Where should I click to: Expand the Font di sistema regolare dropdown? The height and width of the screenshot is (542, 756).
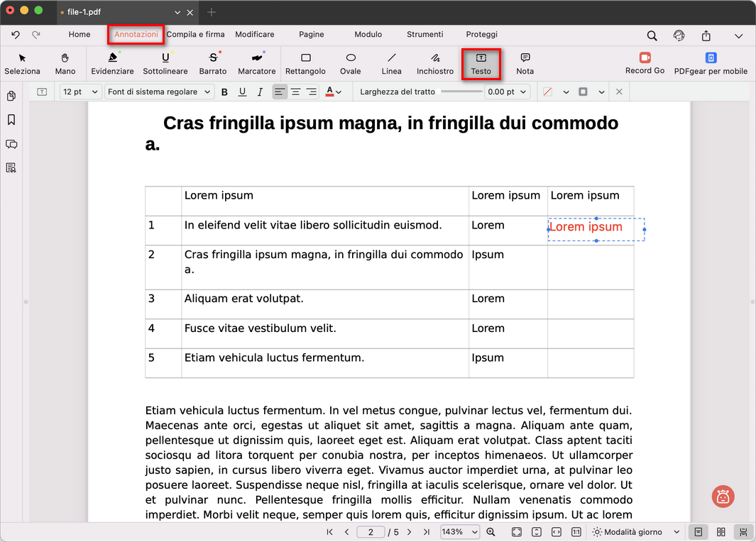pos(160,92)
